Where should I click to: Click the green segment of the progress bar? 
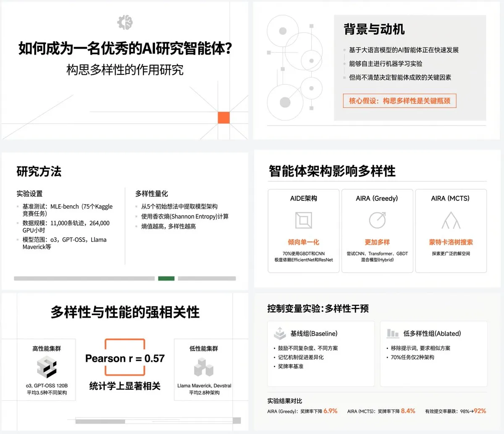[166, 279]
